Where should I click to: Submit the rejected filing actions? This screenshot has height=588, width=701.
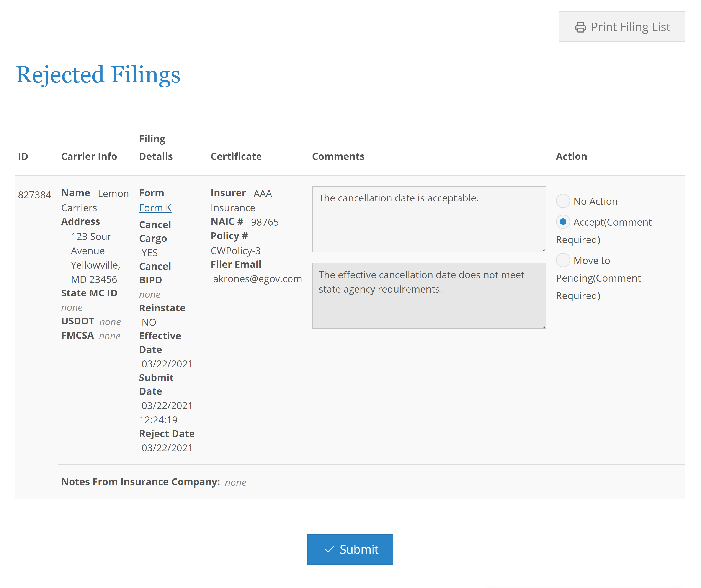pos(350,549)
